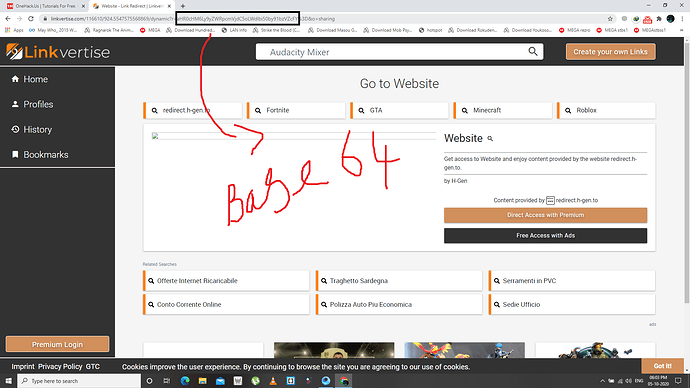Select the Fortnite search suggestion
690x388 pixels.
pyautogui.click(x=296, y=110)
